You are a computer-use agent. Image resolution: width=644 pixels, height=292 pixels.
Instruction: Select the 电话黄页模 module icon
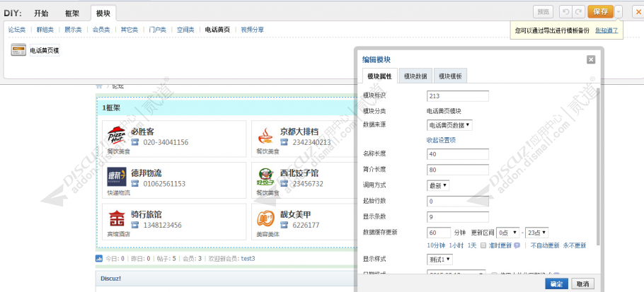click(18, 50)
